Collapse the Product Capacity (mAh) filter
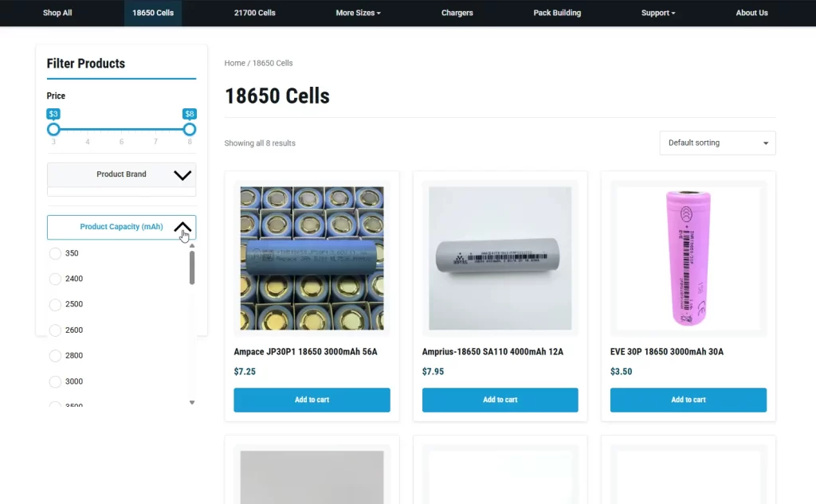The width and height of the screenshot is (816, 504). pyautogui.click(x=121, y=227)
